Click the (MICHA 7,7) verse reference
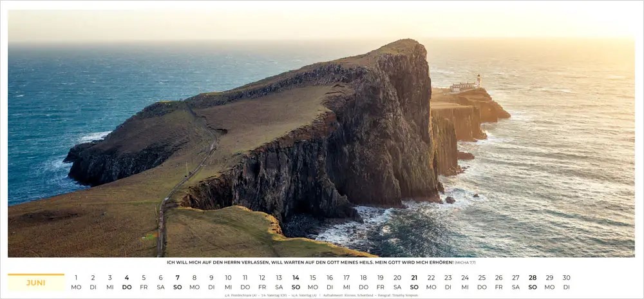The image size is (644, 299). (465, 262)
